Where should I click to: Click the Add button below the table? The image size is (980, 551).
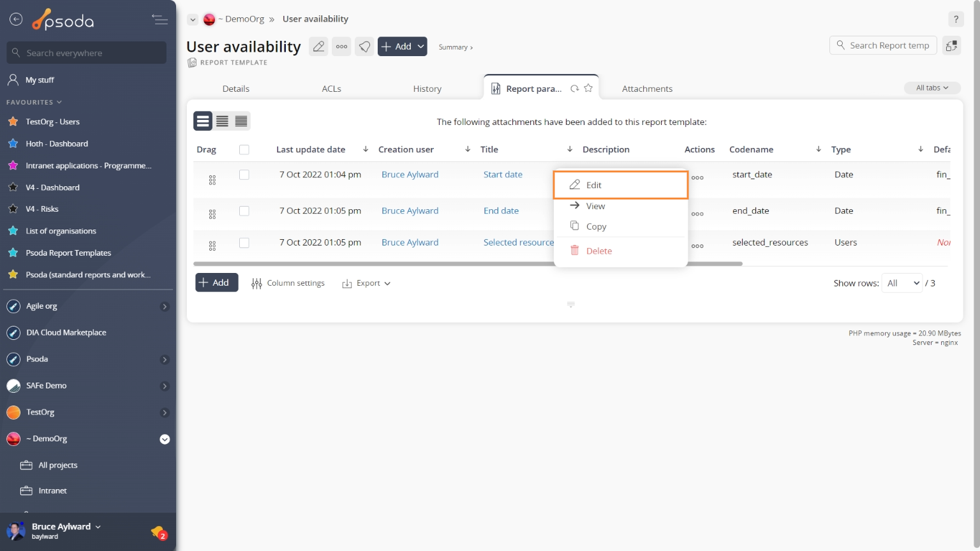click(x=216, y=283)
